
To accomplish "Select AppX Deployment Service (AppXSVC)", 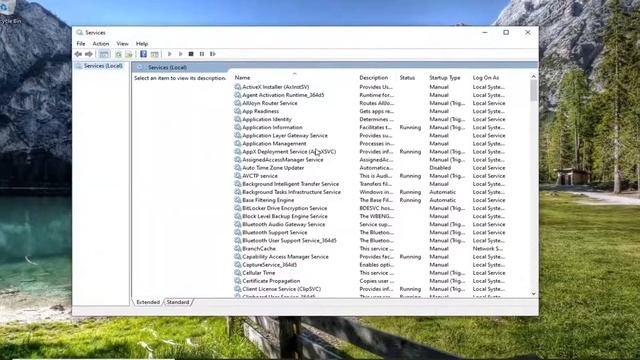I will tap(289, 151).
